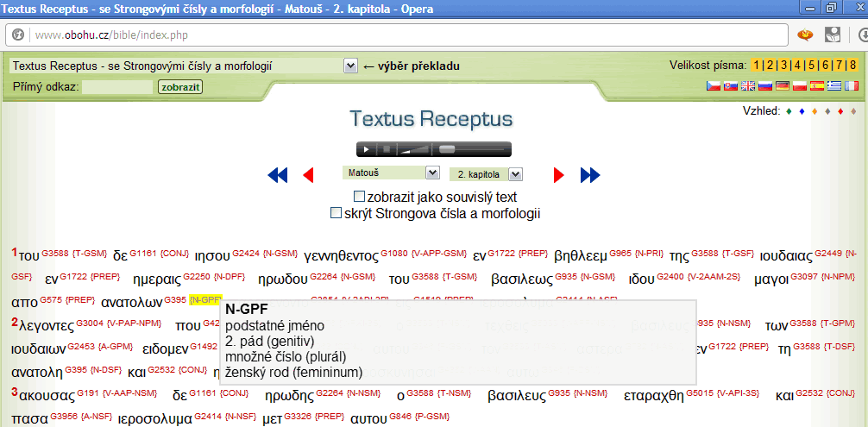Viewport: 868px width, 427px height.
Task: Jump to previous book with blue double arrow
Action: point(278,175)
